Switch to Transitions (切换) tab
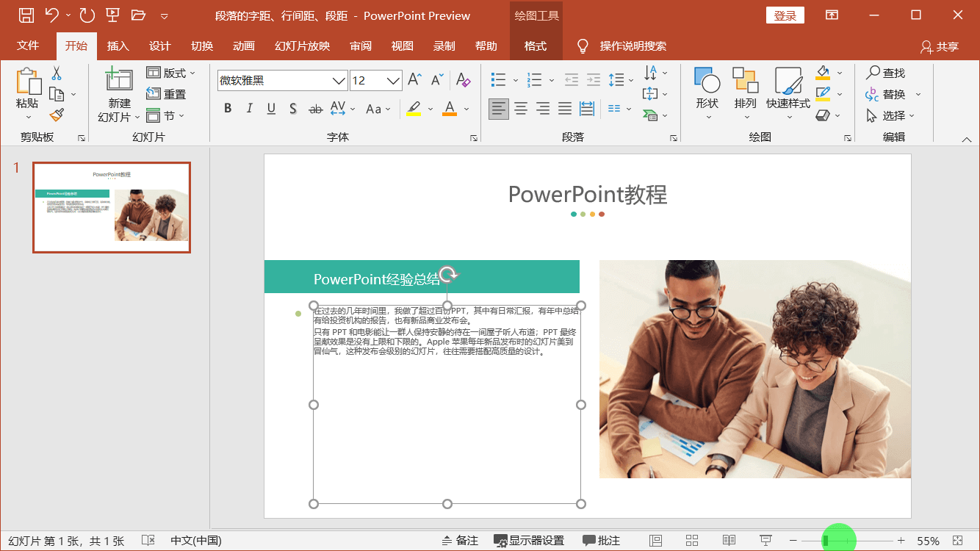The image size is (980, 551). tap(202, 46)
